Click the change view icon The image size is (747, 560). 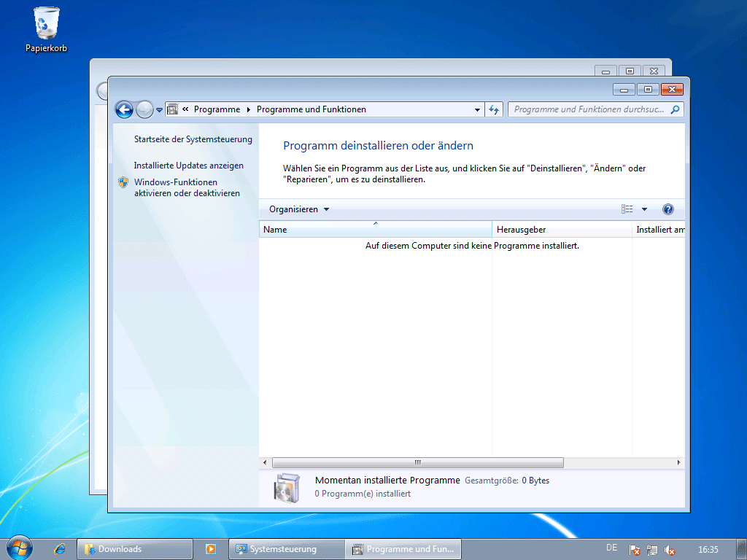tap(627, 209)
